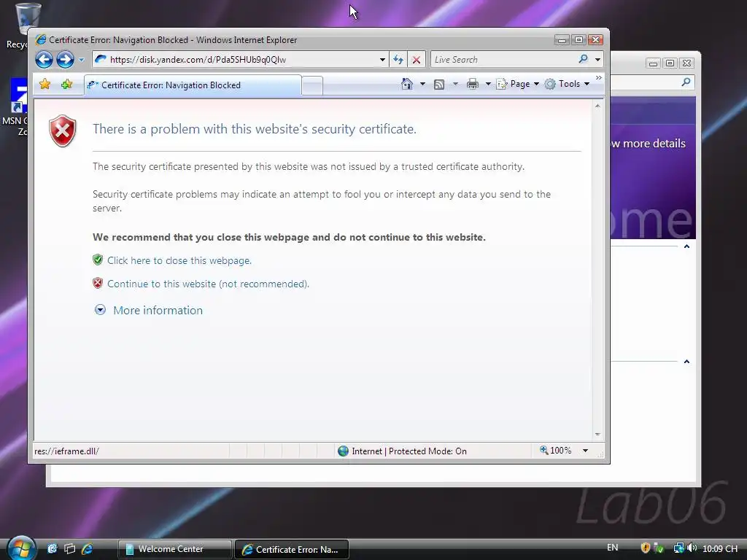Close the Welcome Center window behind

686,63
